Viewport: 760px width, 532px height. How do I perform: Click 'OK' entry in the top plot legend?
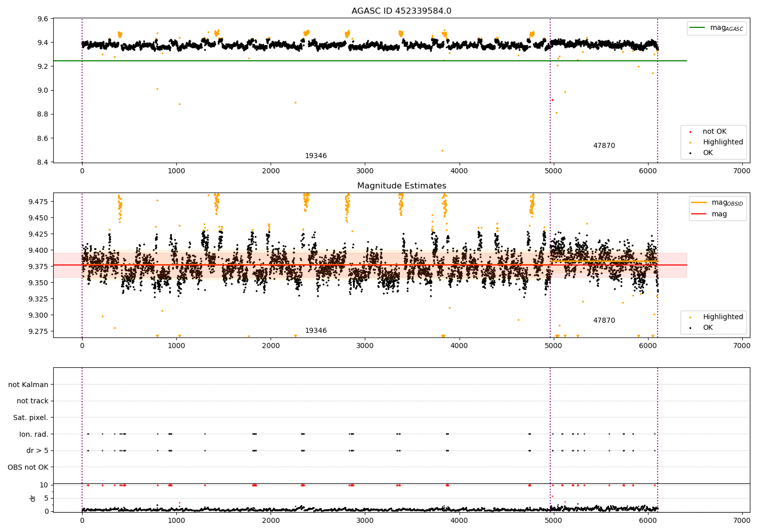click(707, 153)
